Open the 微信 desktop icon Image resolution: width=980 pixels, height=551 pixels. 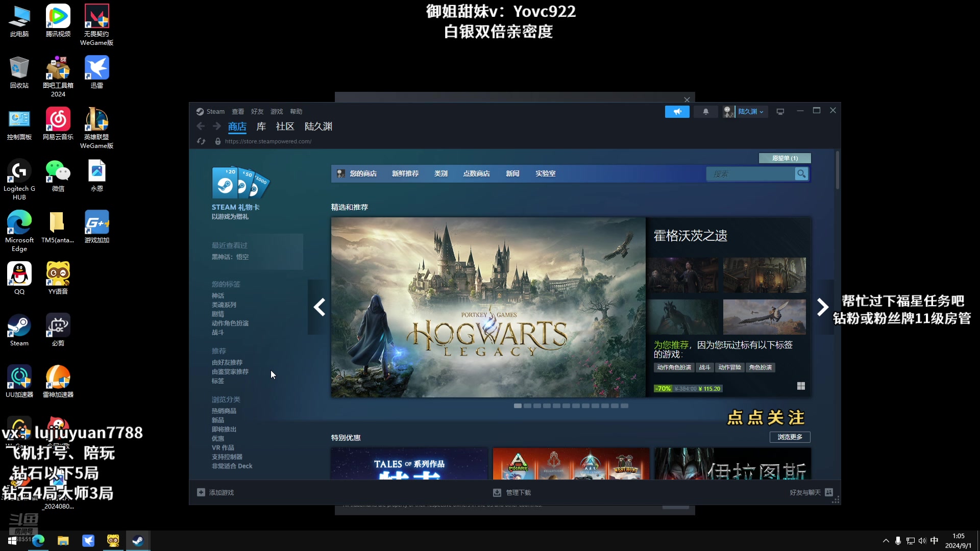[58, 176]
